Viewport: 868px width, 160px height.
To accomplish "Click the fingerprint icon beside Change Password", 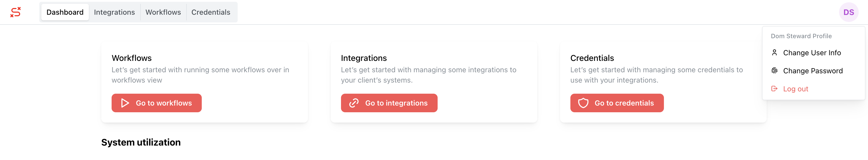I will pos(774,71).
